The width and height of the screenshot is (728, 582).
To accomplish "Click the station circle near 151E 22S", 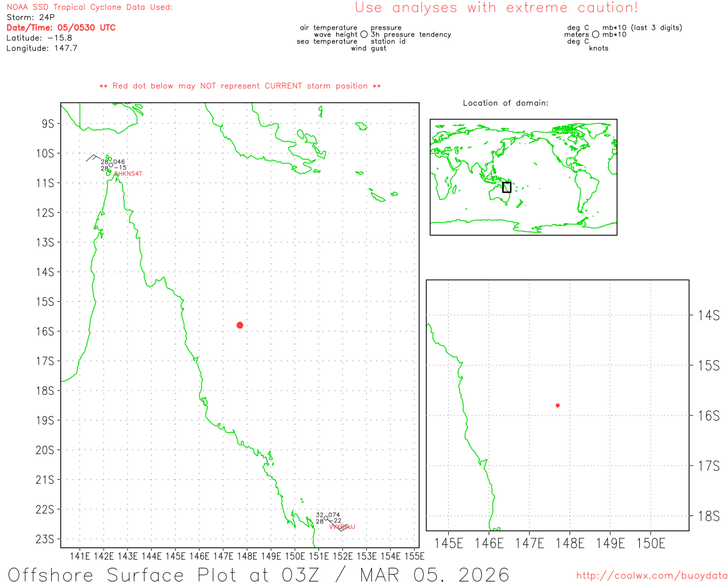I will [326, 518].
